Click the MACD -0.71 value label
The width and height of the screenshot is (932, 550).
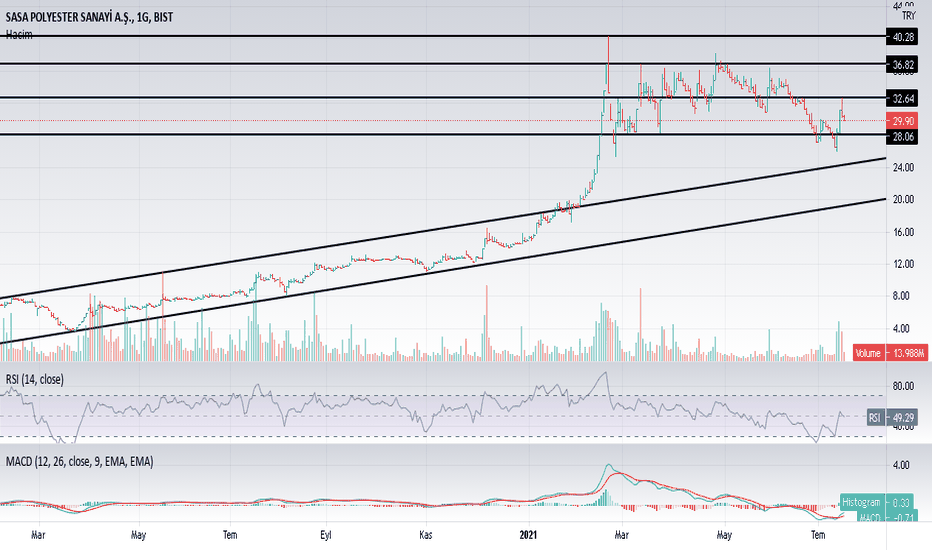[888, 517]
